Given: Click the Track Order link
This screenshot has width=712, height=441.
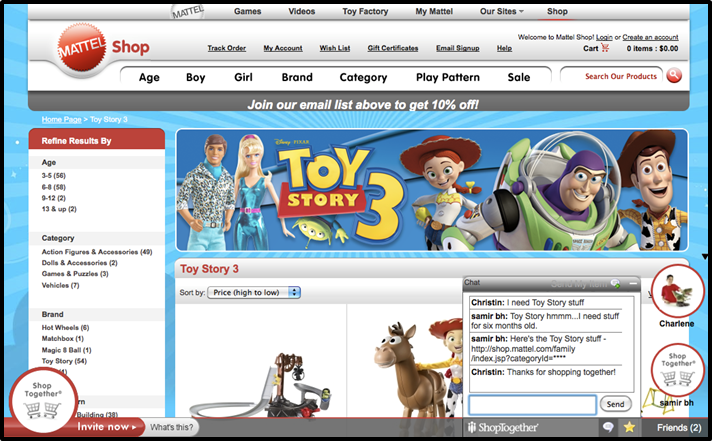Looking at the screenshot, I should coord(227,48).
